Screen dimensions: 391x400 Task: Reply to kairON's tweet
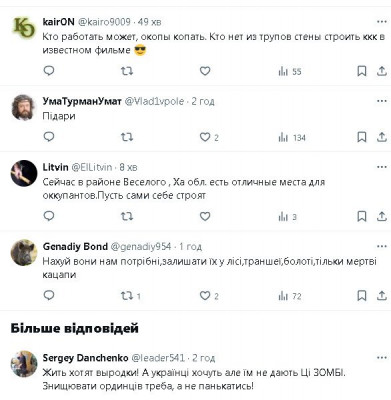[x=49, y=71]
